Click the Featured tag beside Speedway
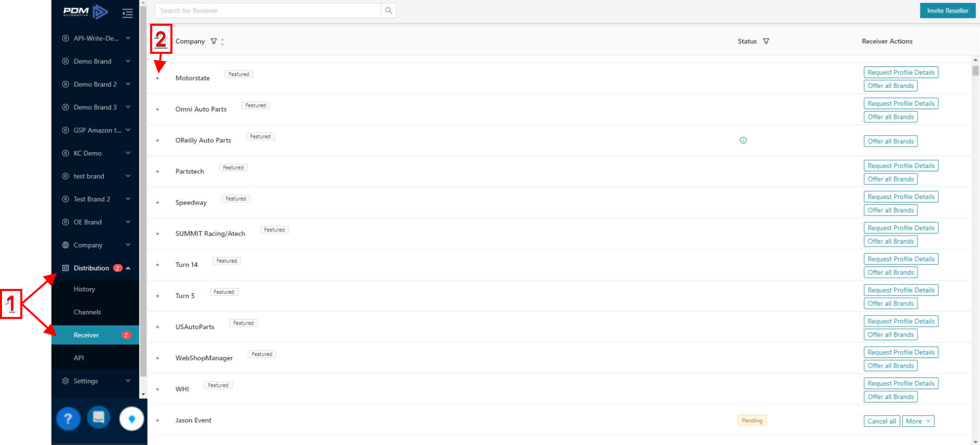 (x=235, y=199)
